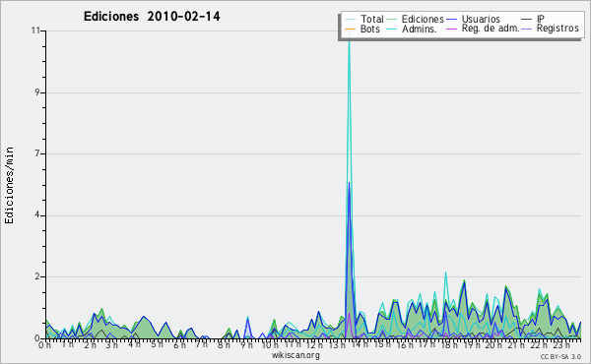Click the x-axis label '12 h'
The width and height of the screenshot is (591, 364).
pos(314,344)
